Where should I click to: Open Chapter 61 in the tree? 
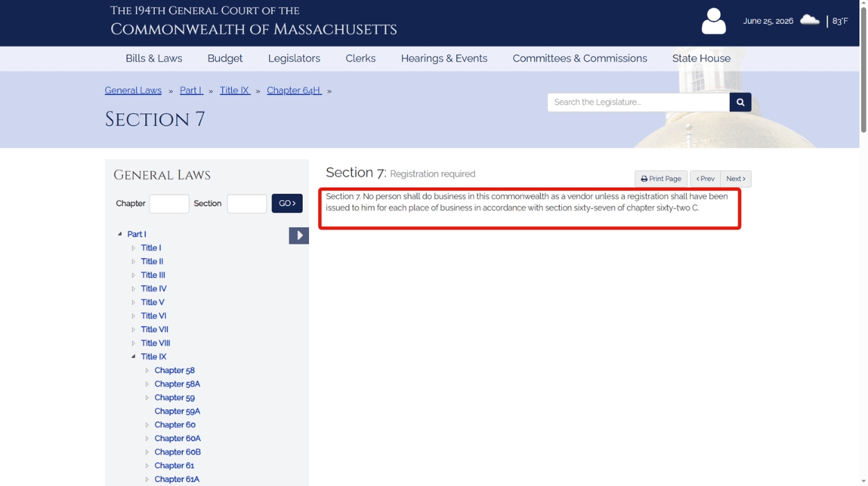tap(174, 466)
